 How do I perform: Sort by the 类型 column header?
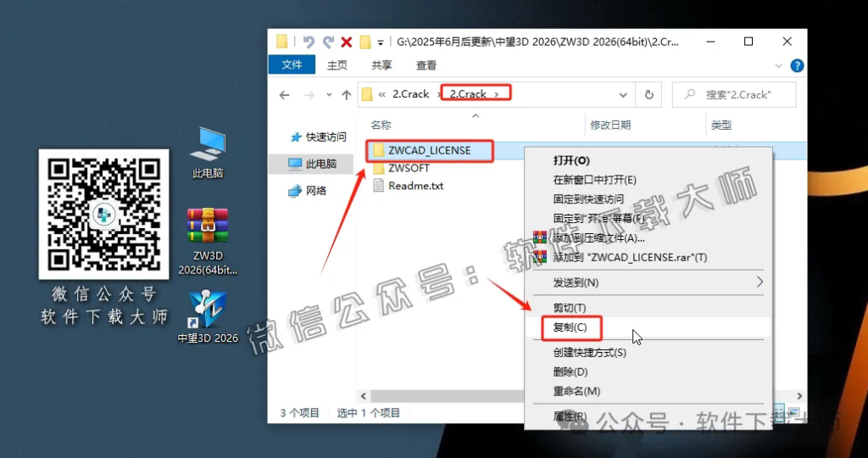pos(721,126)
